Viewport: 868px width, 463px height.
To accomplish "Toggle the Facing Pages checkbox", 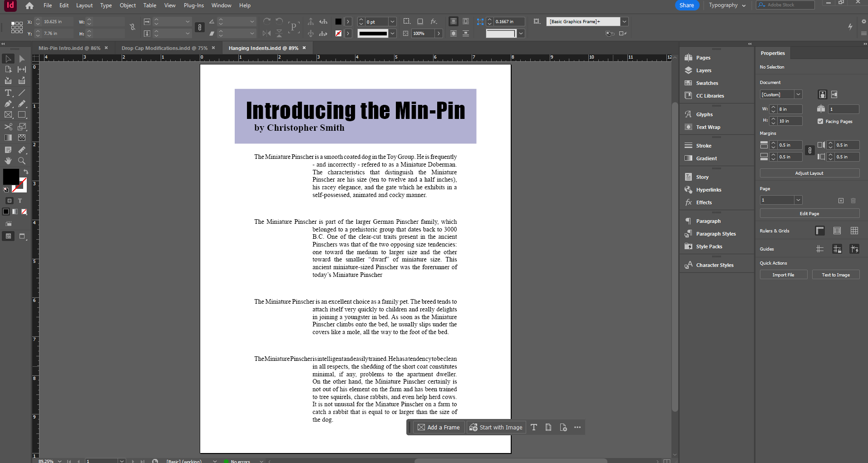I will click(x=820, y=121).
